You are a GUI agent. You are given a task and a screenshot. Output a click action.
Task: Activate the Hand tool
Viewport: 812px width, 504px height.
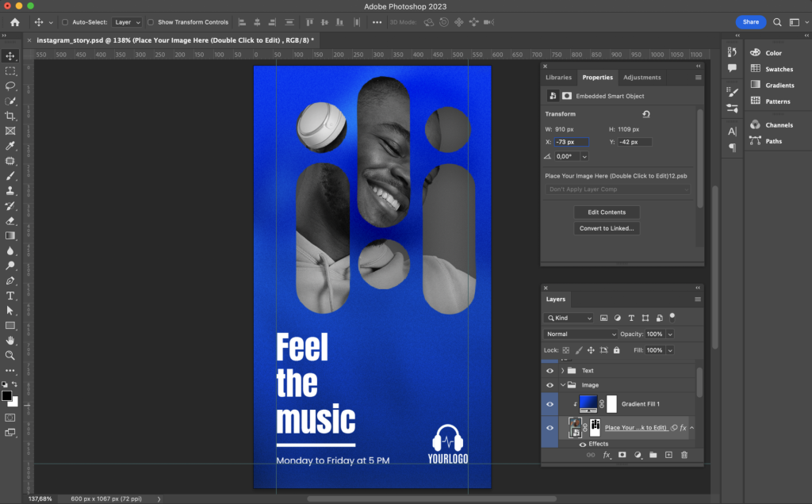coord(10,341)
